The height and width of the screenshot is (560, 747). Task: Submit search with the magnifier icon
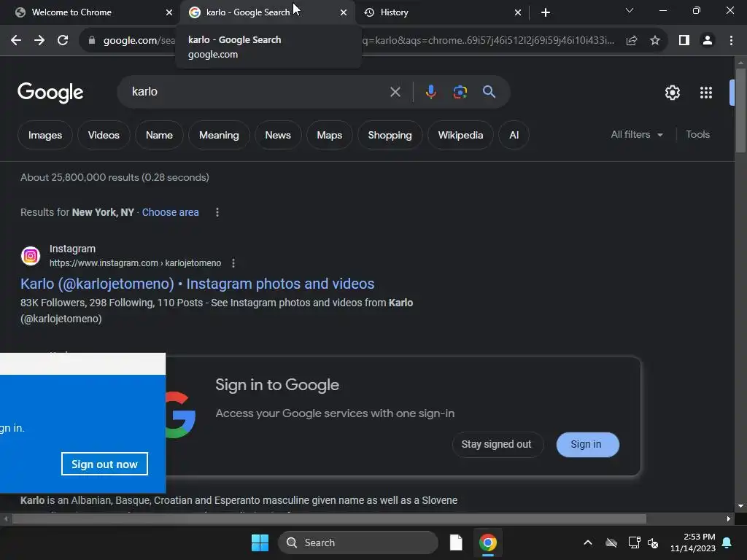489,92
